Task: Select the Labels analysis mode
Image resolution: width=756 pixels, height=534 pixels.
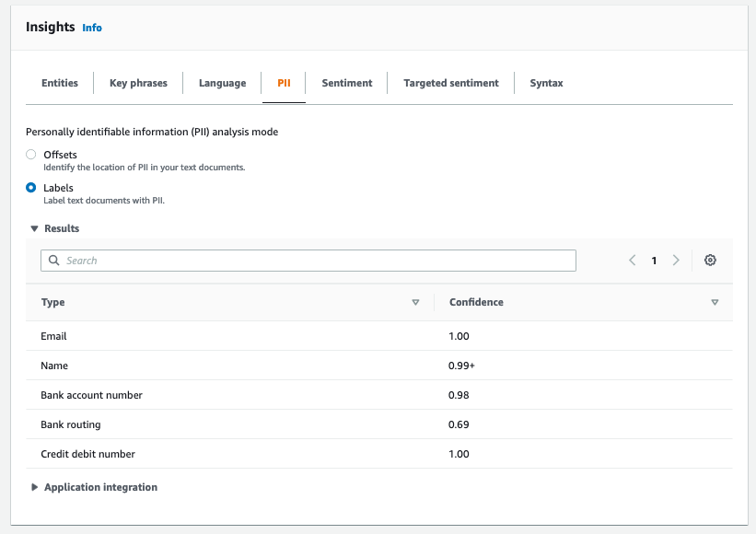Action: click(31, 188)
